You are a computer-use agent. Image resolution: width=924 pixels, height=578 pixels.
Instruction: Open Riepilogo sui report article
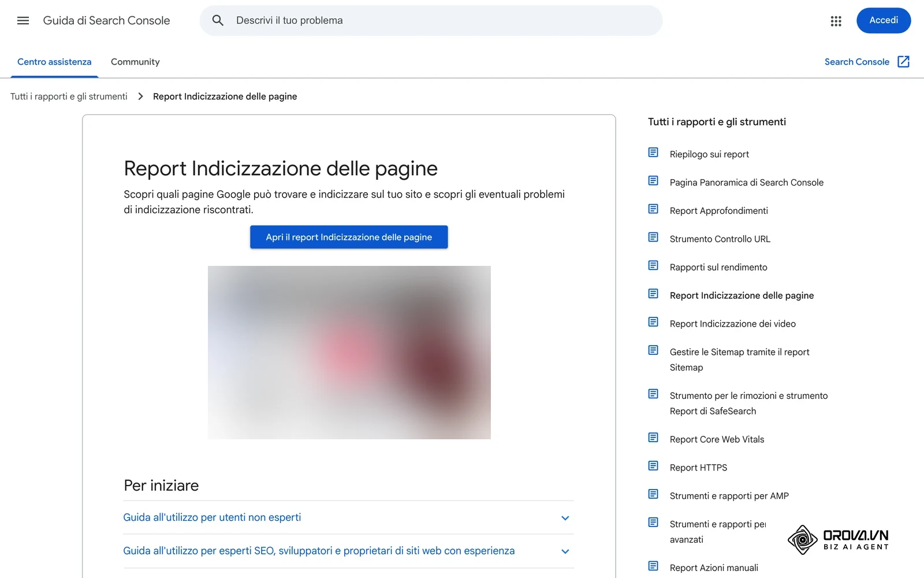click(x=709, y=154)
